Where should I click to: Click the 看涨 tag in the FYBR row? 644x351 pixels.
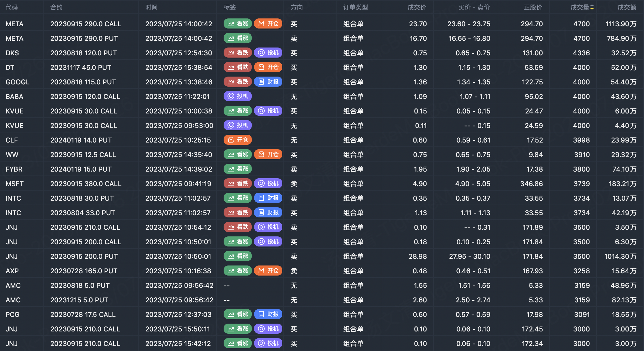pos(238,169)
